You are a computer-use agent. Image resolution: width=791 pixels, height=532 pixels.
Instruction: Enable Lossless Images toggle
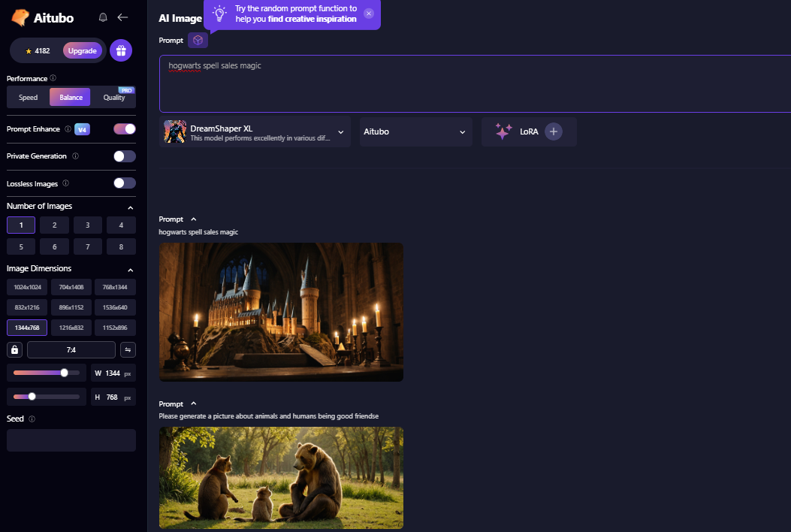pyautogui.click(x=125, y=183)
